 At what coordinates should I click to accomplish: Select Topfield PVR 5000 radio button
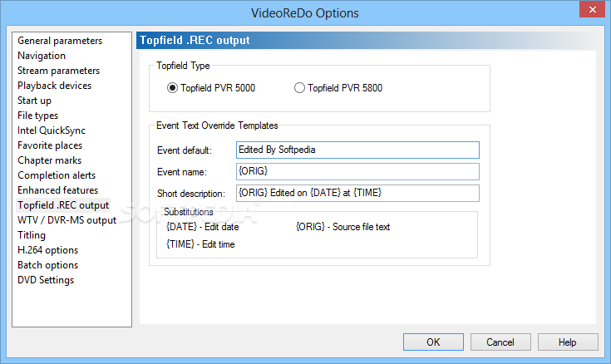173,87
